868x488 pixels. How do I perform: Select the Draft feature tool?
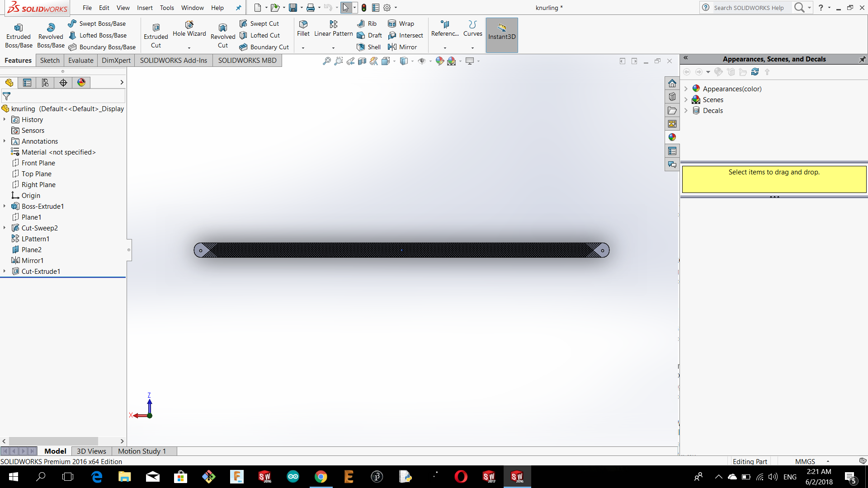[369, 35]
